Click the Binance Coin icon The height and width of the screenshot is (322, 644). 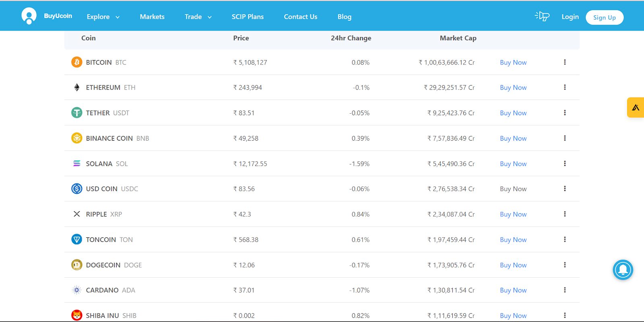click(76, 138)
